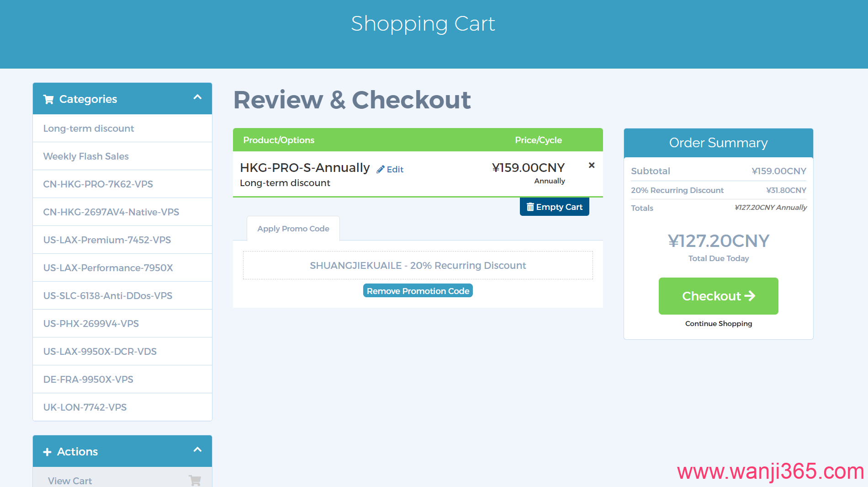The width and height of the screenshot is (868, 487).
Task: Open Long-term discount category
Action: pyautogui.click(x=89, y=128)
